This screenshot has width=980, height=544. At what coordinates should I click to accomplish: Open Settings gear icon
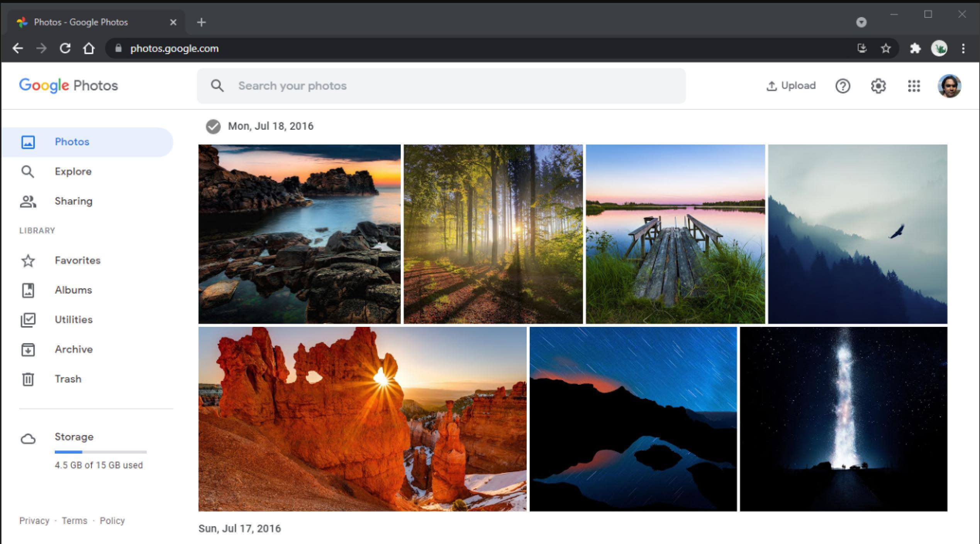[878, 86]
